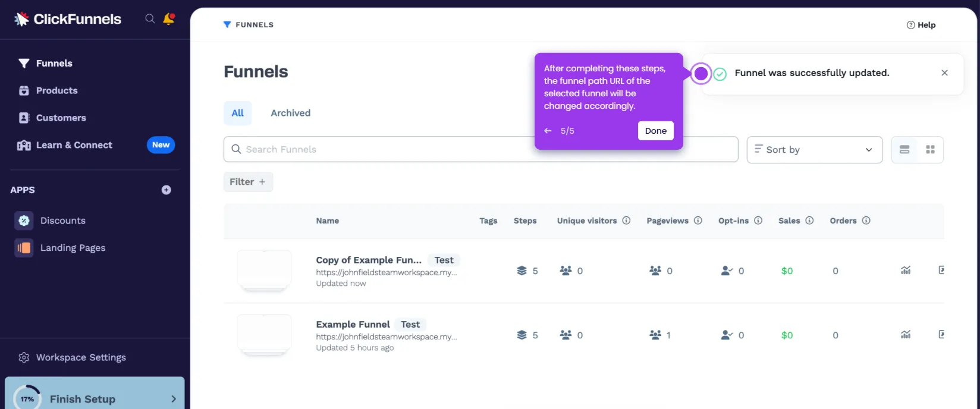
Task: Click the Pageviews info icon
Action: 698,221
